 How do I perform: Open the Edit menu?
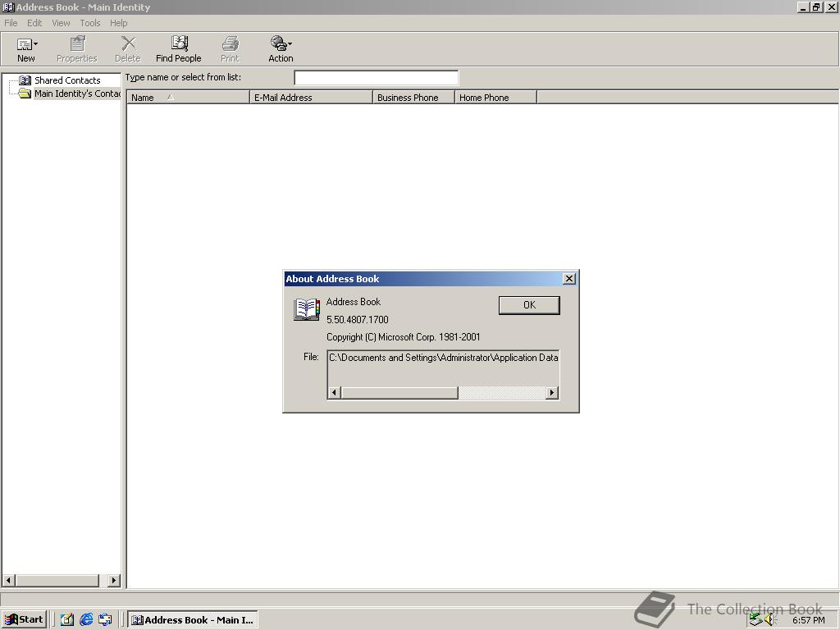(x=34, y=23)
